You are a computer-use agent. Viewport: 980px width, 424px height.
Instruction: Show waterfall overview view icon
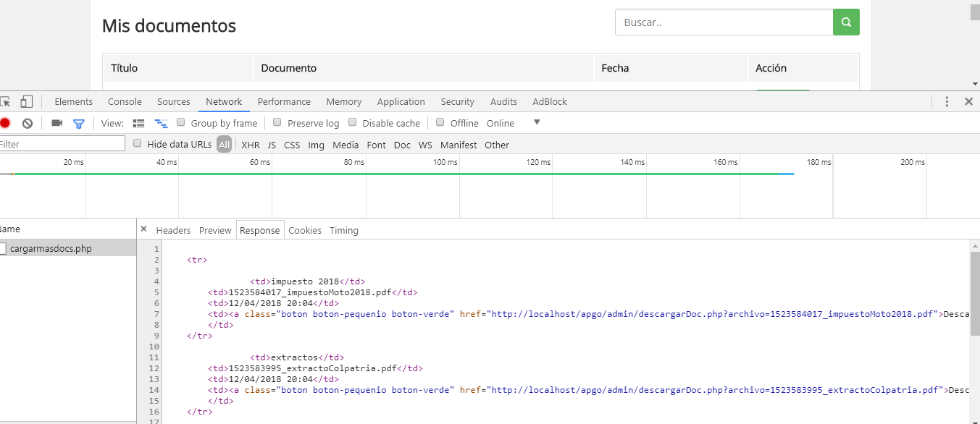pyautogui.click(x=161, y=124)
